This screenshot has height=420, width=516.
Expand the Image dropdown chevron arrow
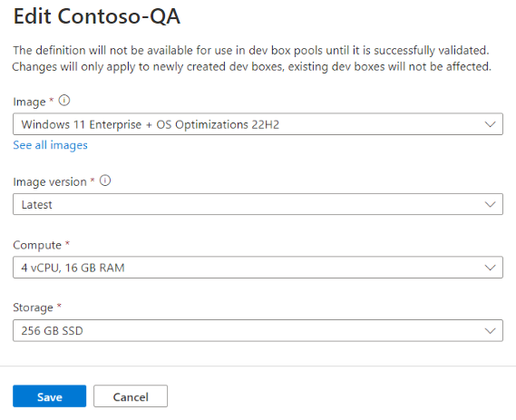[x=490, y=124]
